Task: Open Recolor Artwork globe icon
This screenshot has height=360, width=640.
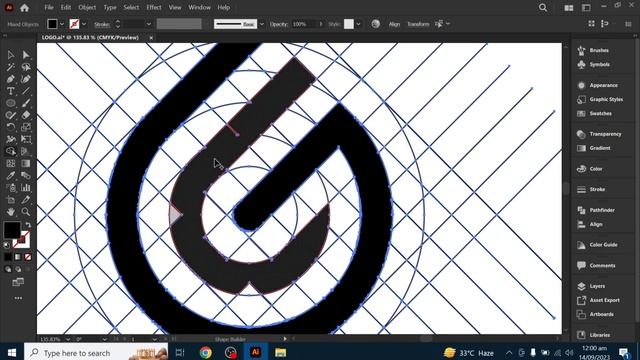Action: click(x=376, y=24)
